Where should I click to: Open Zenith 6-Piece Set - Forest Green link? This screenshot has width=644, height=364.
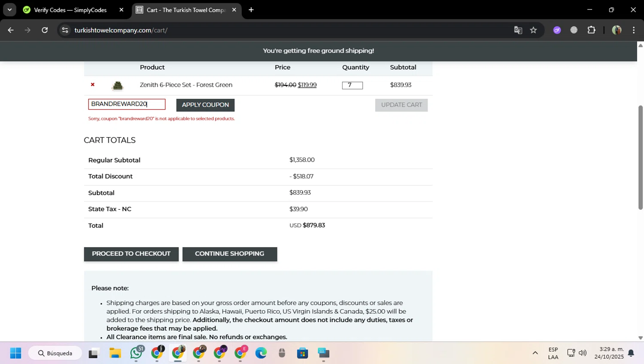186,85
